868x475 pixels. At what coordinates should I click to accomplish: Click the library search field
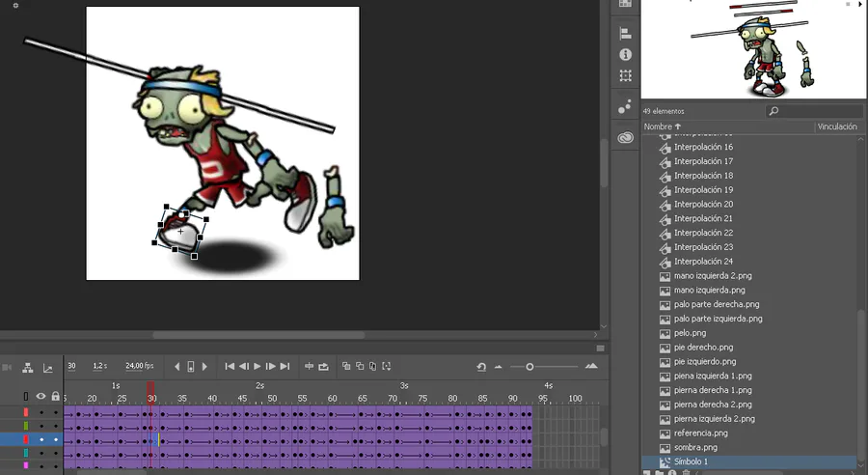814,111
